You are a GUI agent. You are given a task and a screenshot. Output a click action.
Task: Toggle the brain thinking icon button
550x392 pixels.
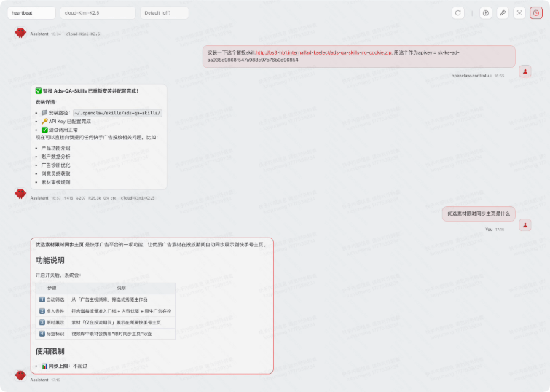tap(485, 13)
